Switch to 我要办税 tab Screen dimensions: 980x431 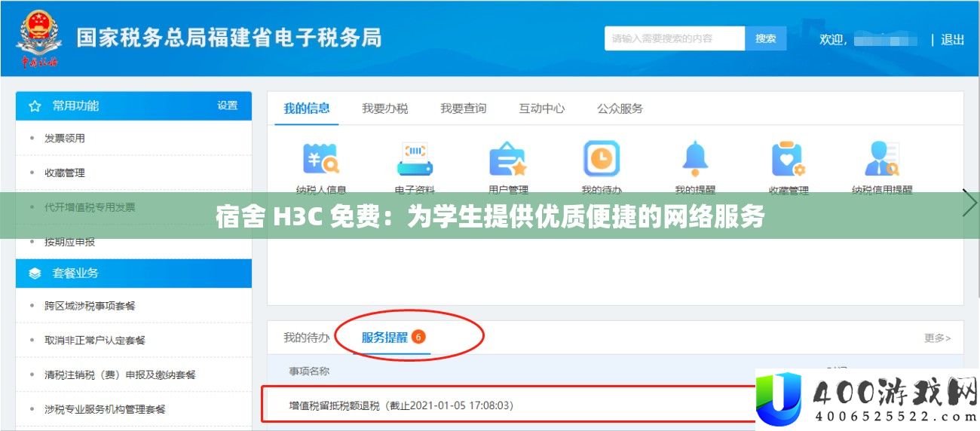384,109
